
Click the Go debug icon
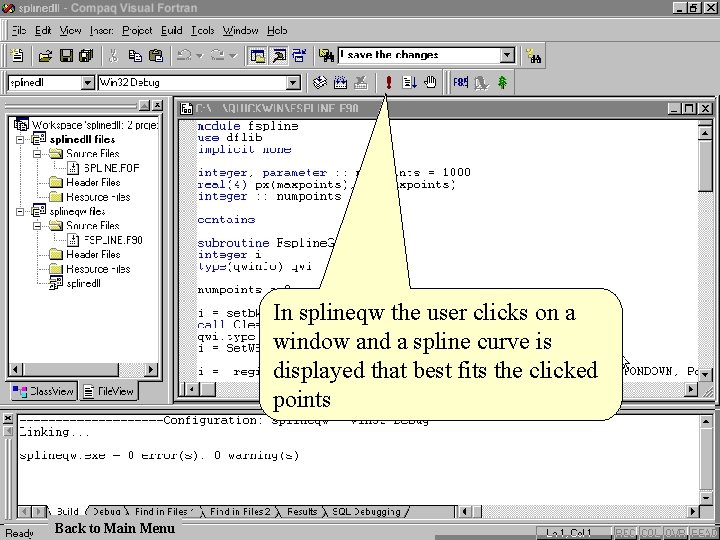pos(409,83)
